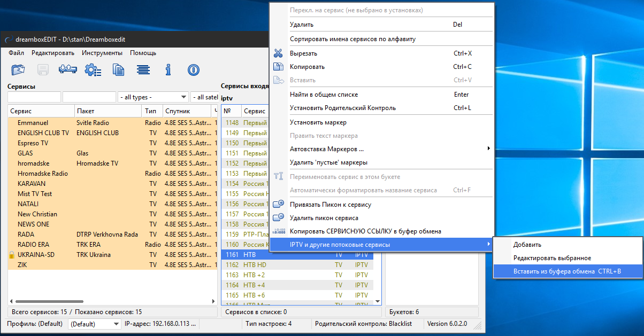Click picon add icon beside Привязать Пикон

[278, 204]
